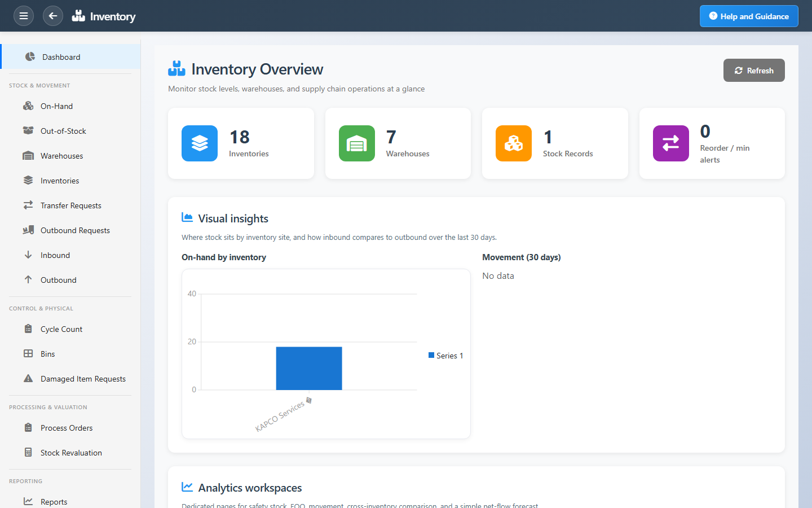
Task: Open Damaged Item Requests
Action: pos(70,379)
